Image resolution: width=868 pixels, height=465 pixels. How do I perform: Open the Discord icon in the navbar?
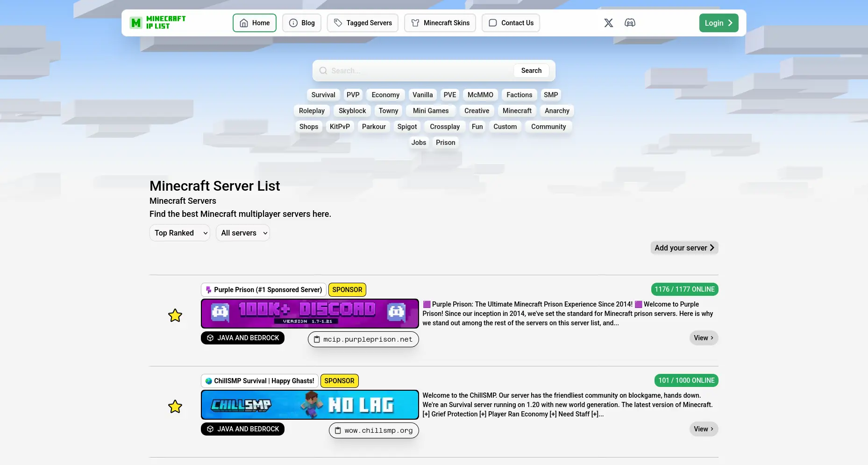630,22
